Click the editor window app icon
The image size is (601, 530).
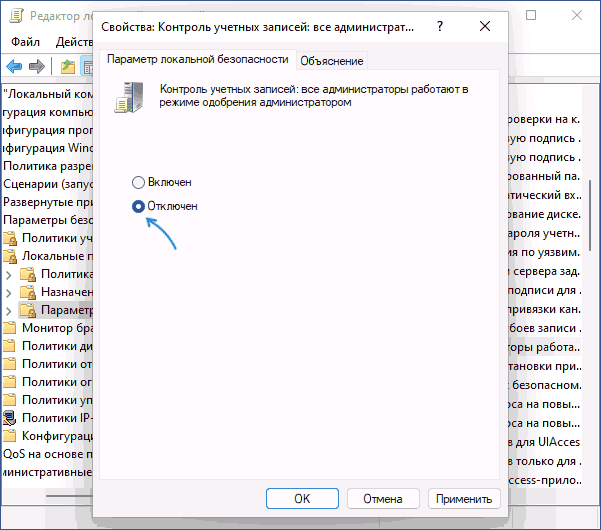pos(16,16)
